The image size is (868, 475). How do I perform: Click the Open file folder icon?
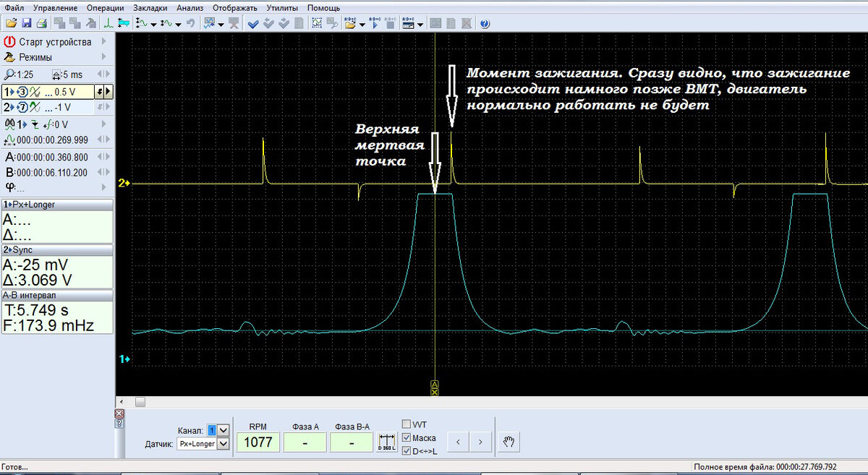[x=11, y=24]
